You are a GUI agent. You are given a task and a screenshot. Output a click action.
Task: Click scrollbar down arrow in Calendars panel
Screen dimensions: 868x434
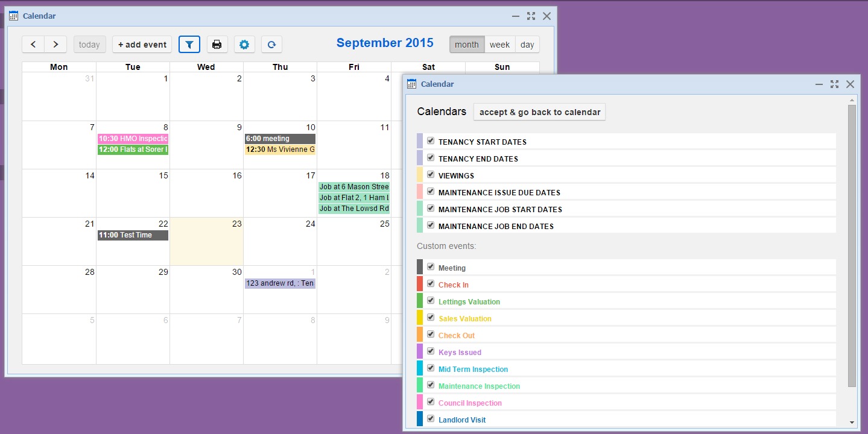[852, 423]
